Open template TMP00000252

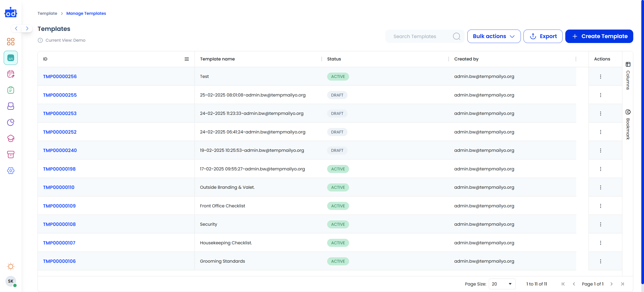coord(60,132)
